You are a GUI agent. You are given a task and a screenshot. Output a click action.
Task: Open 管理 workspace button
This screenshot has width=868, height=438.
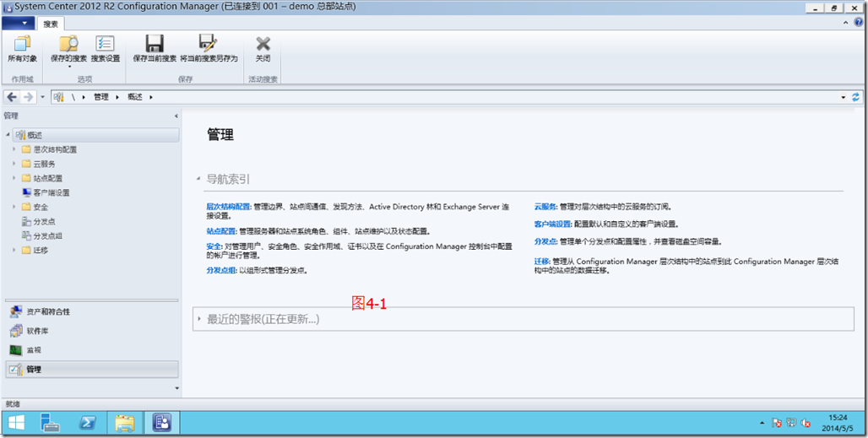(92, 369)
